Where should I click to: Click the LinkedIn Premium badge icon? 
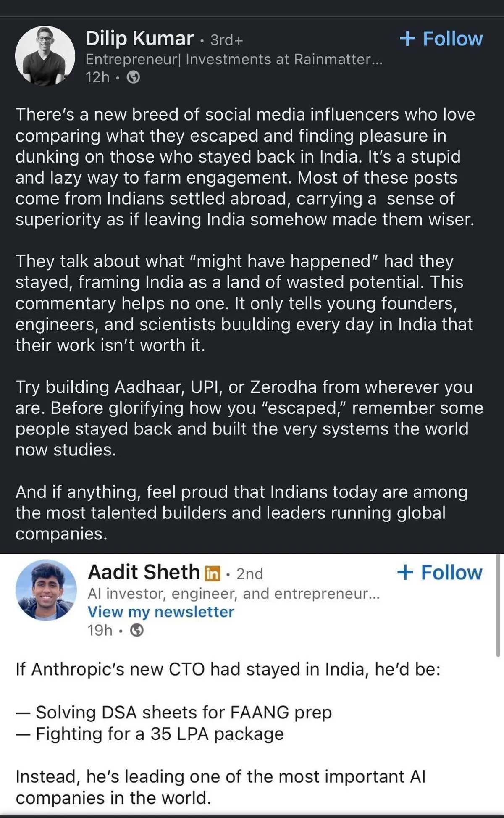[213, 573]
